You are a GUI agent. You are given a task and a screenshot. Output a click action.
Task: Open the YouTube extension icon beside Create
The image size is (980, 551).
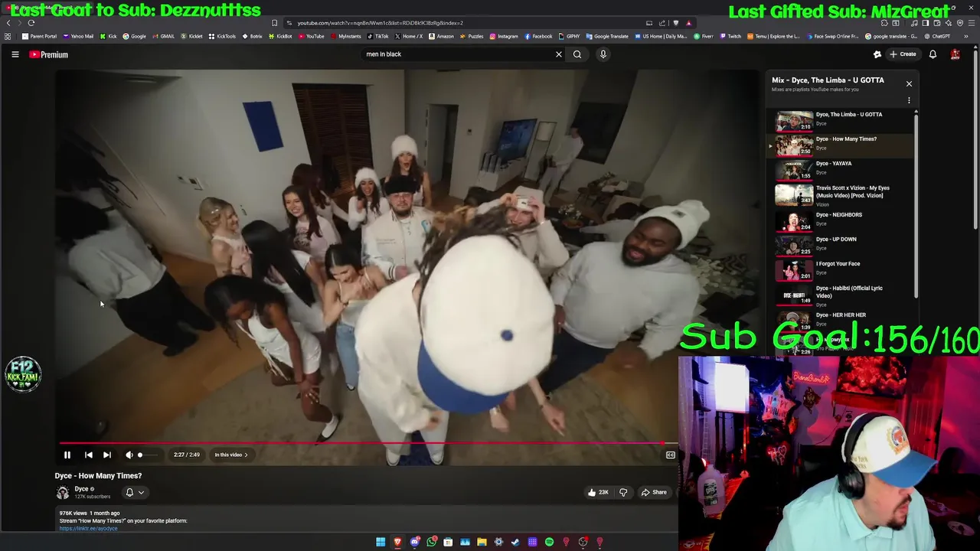pos(877,54)
